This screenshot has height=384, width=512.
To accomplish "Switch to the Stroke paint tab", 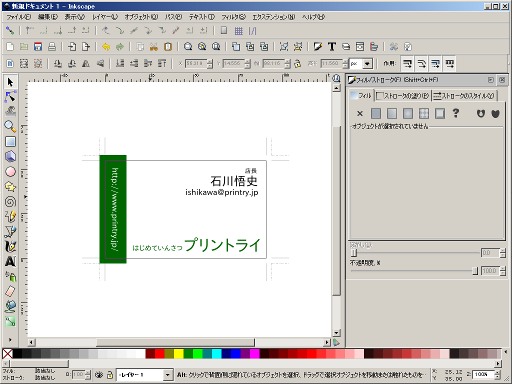I will coord(403,96).
